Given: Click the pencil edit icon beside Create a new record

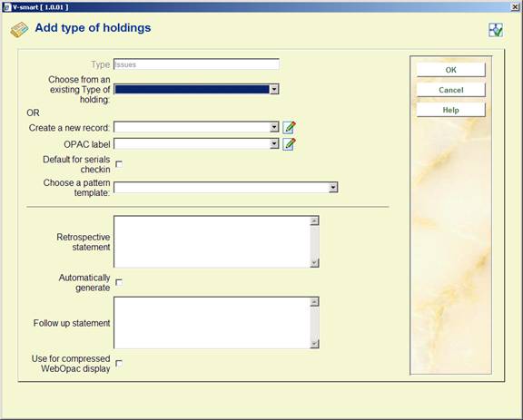Looking at the screenshot, I should pyautogui.click(x=289, y=127).
